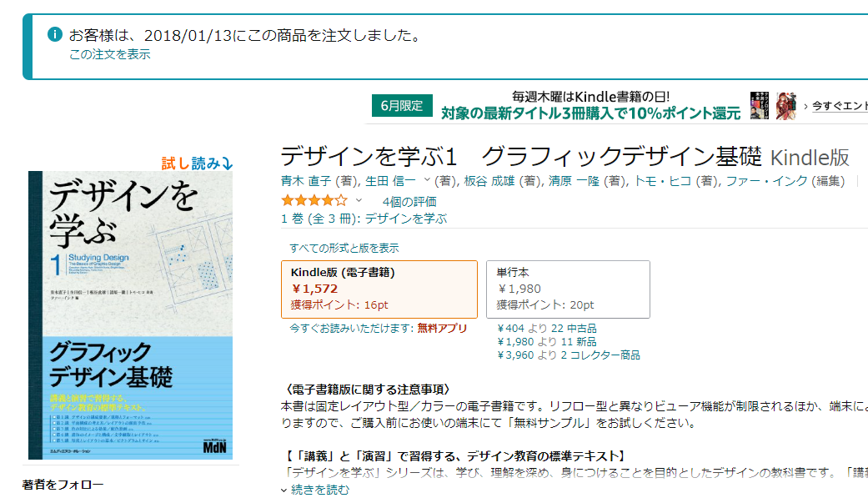
Task: Open the series link 1巻 (全3冊): デザインを学ぶ
Action: point(364,219)
